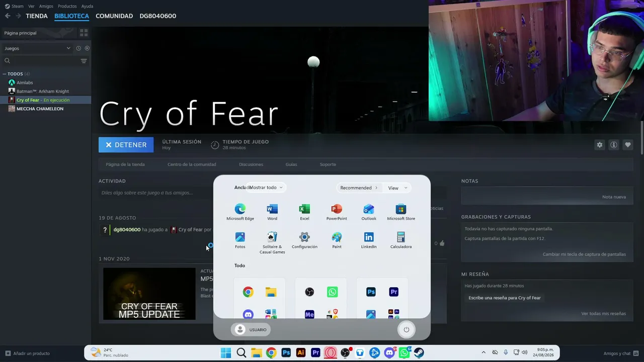Open Ver todas mis reseñas link
This screenshot has width=644, height=362.
point(604,314)
